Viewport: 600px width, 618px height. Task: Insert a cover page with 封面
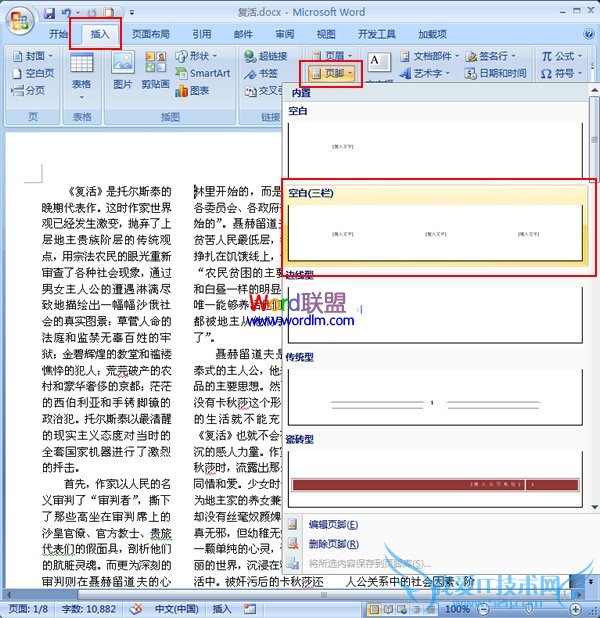tap(34, 56)
